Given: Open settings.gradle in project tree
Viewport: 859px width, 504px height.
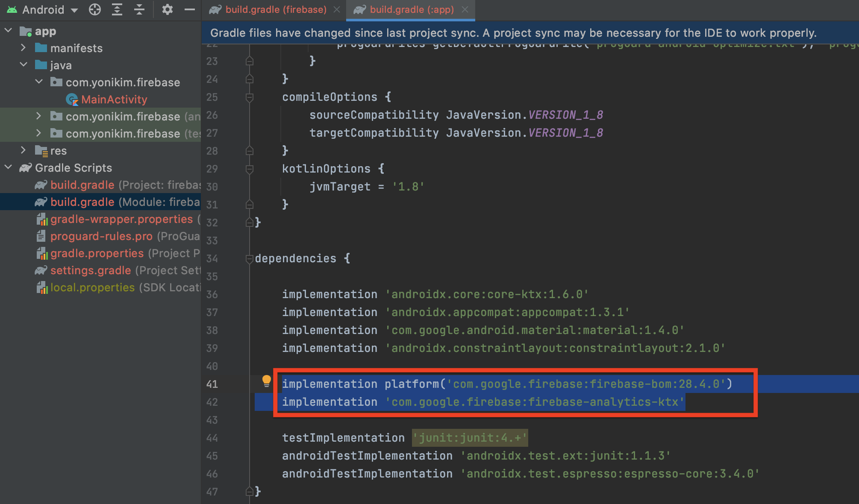Looking at the screenshot, I should [x=91, y=270].
